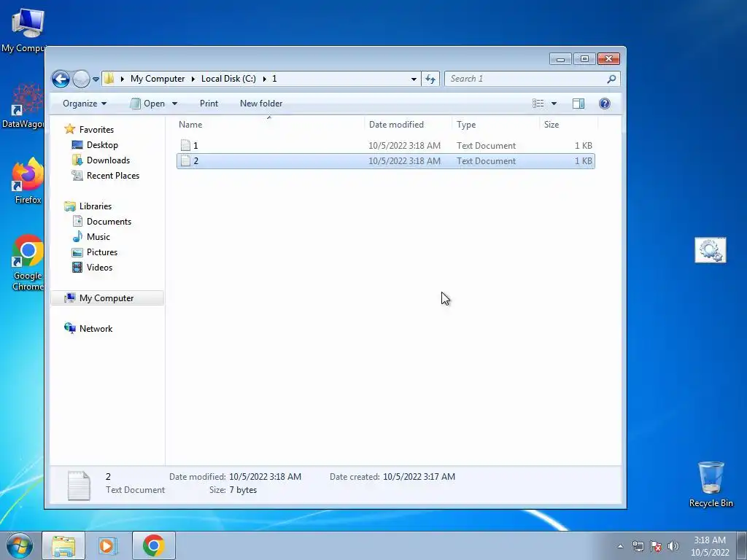Open Recent Places under Favorites
Viewport: 747px width, 560px height.
click(113, 175)
